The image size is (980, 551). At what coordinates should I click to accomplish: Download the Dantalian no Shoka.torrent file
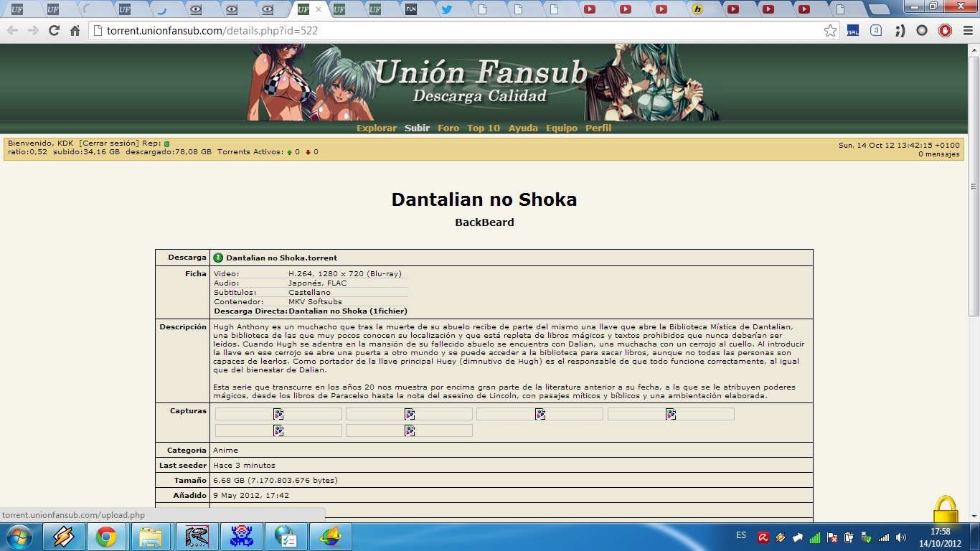tap(281, 258)
